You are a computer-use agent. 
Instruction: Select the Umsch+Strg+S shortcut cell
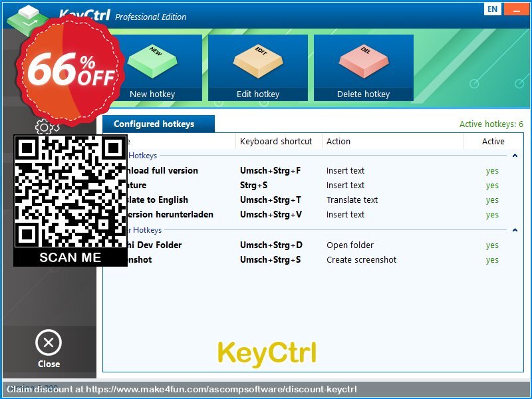pyautogui.click(x=270, y=259)
